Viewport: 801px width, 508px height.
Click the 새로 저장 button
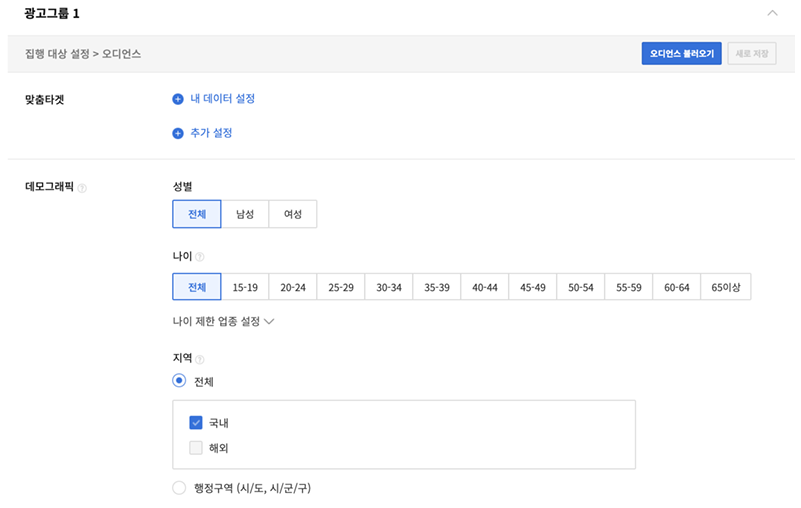pos(751,53)
